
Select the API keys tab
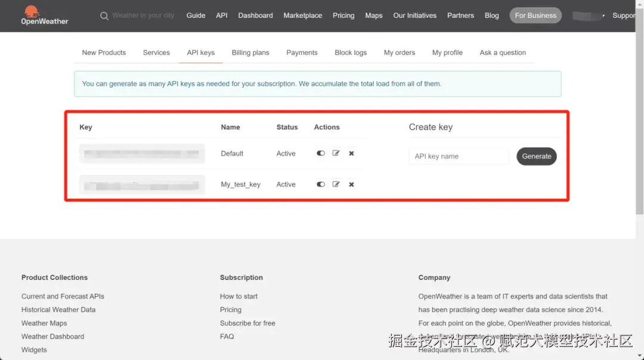(201, 53)
